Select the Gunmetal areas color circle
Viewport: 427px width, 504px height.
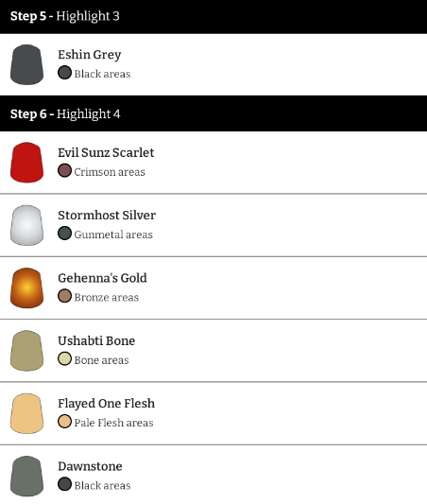coord(64,234)
